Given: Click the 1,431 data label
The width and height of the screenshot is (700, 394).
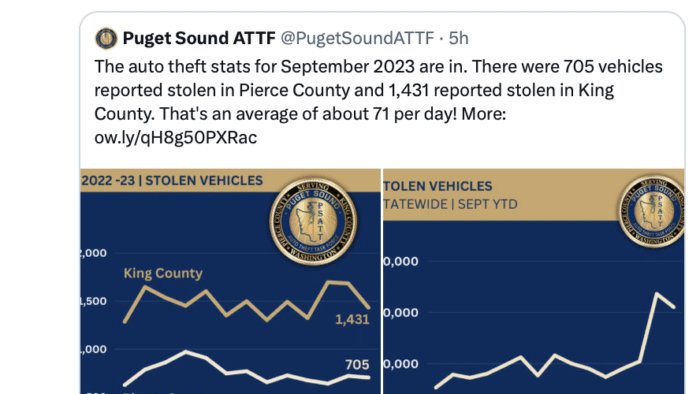Looking at the screenshot, I should click(x=352, y=319).
